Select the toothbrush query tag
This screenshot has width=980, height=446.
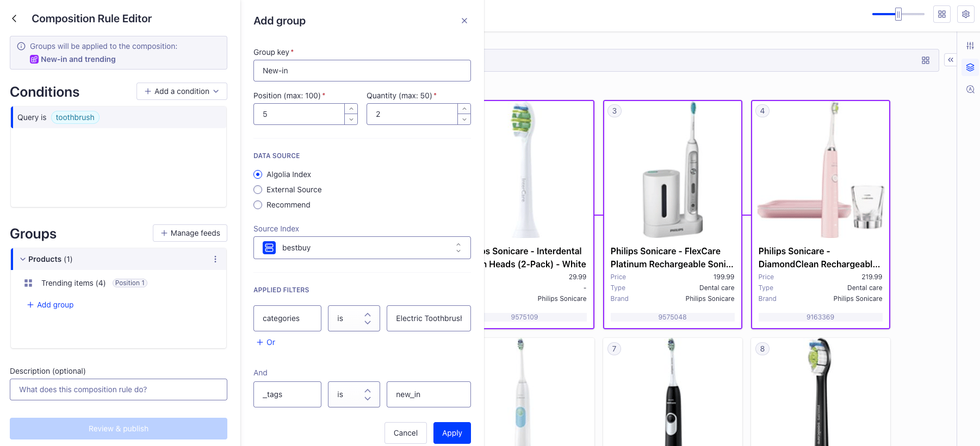click(x=75, y=117)
